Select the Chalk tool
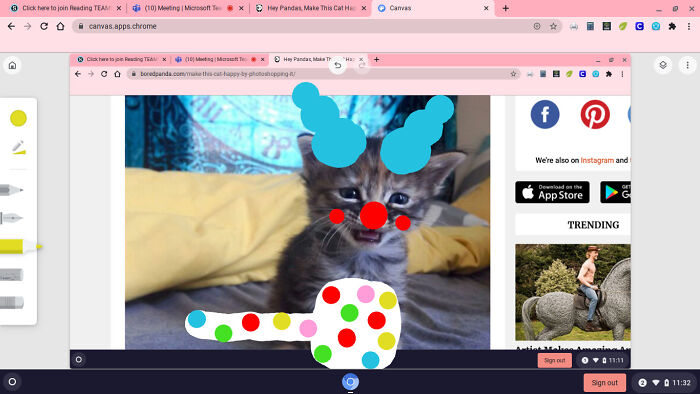This screenshot has height=394, width=700. (11, 275)
